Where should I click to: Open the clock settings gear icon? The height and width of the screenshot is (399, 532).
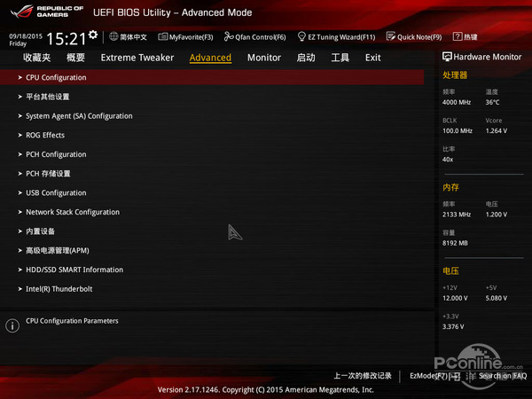(93, 35)
